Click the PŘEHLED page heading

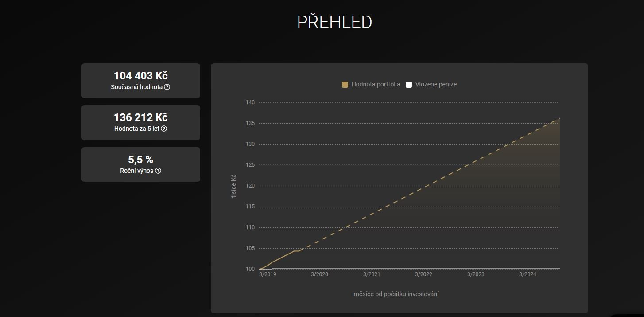334,23
